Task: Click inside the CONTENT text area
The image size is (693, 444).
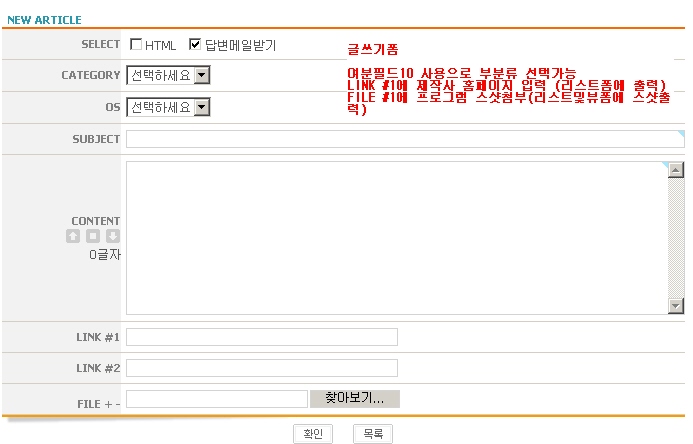Action: 397,238
